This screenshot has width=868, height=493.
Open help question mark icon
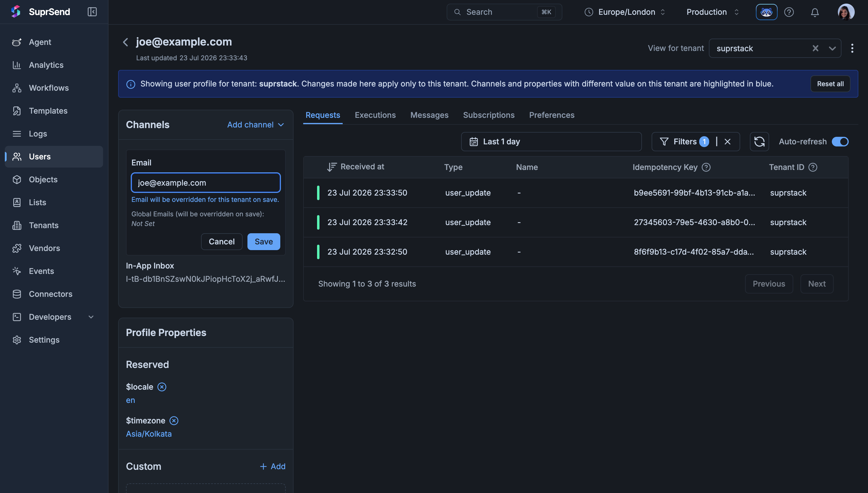[x=789, y=12]
